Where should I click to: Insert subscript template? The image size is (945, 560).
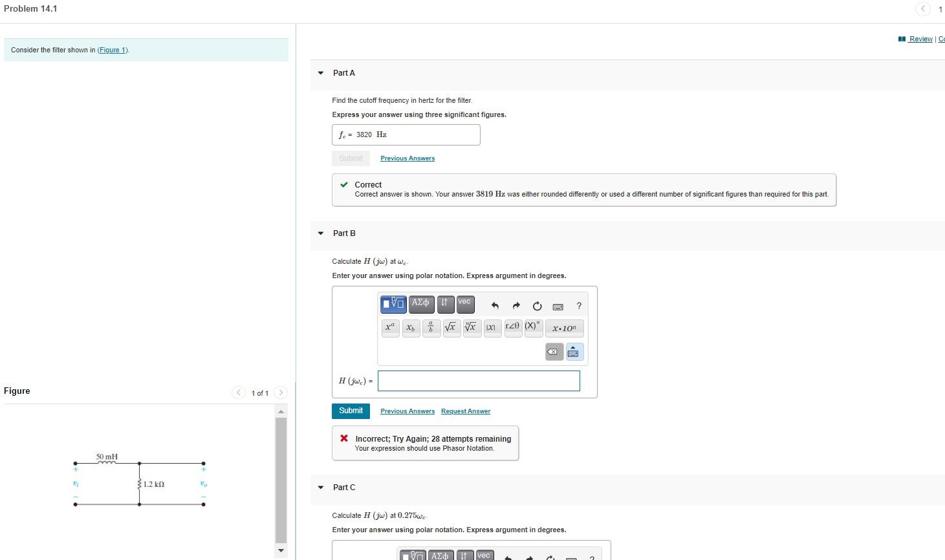(x=411, y=328)
